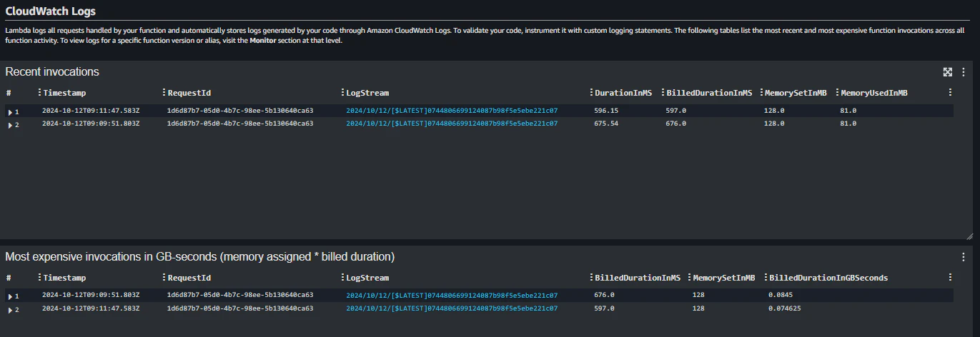Expand row 2 in Most expensive invocations table
980x337 pixels.
point(10,310)
